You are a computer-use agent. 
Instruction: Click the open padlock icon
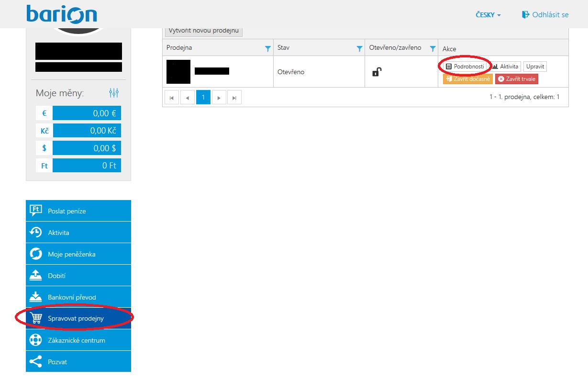[377, 72]
